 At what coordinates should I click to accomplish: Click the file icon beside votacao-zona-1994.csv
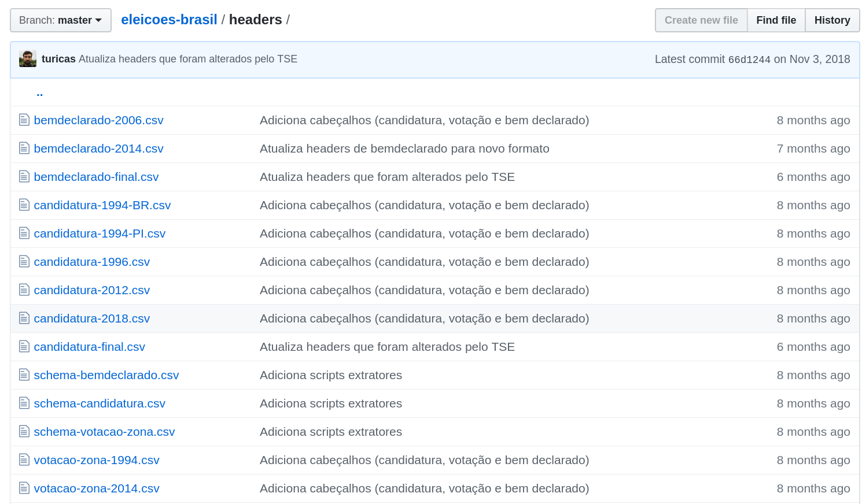(x=24, y=460)
